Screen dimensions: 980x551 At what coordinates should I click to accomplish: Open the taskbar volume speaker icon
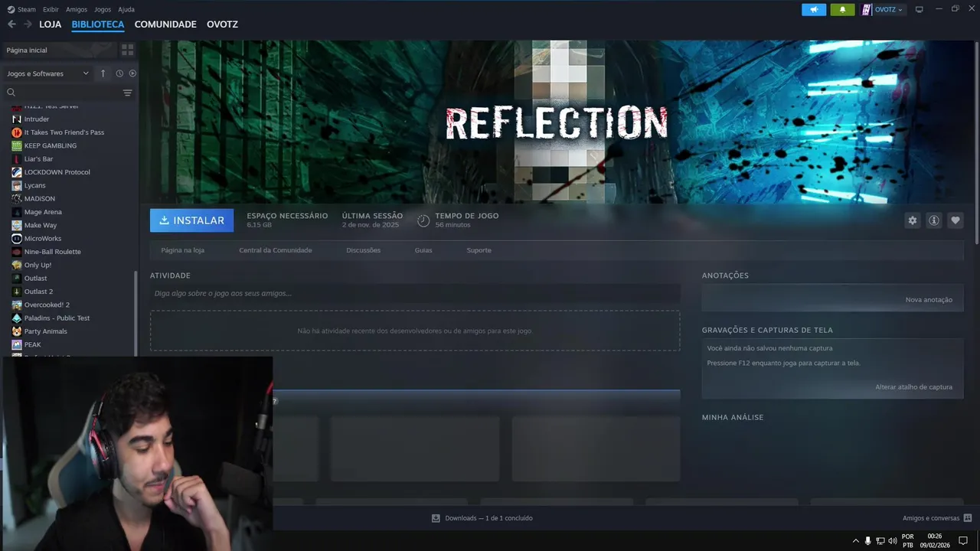893,541
